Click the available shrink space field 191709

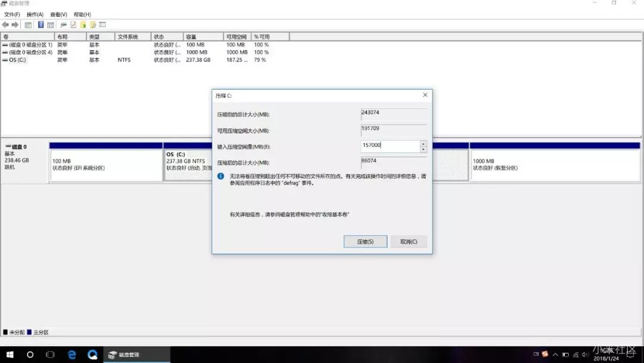point(394,129)
